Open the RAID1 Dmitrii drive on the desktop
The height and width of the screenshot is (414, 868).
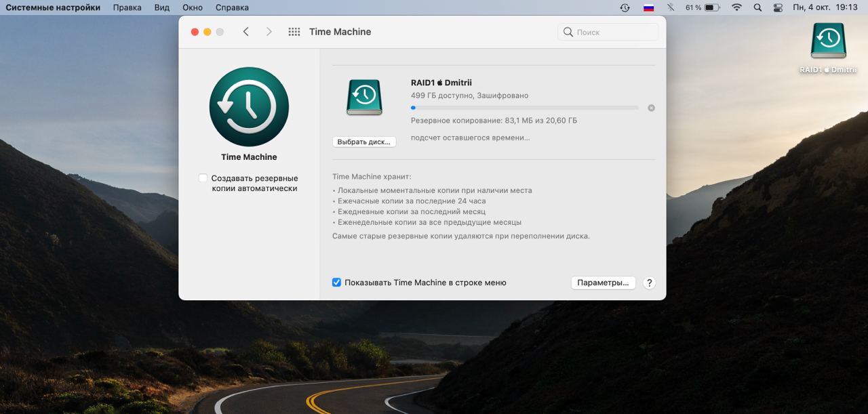tap(828, 48)
